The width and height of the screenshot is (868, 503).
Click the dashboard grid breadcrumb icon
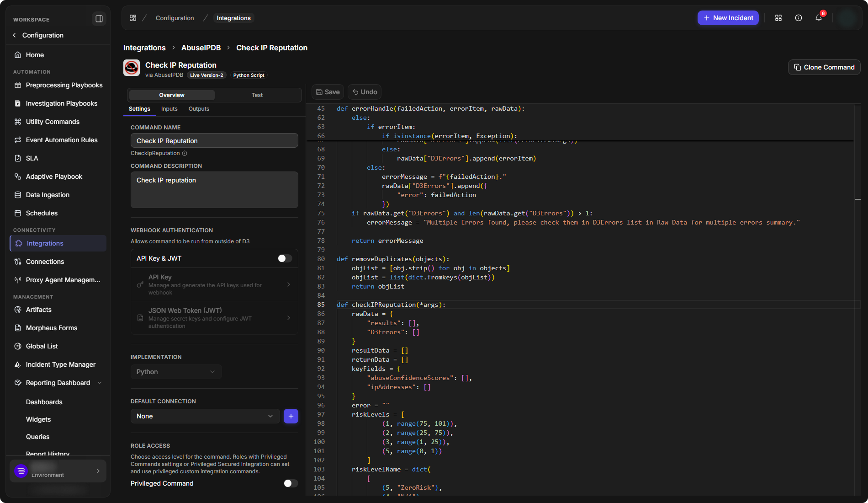pyautogui.click(x=133, y=18)
